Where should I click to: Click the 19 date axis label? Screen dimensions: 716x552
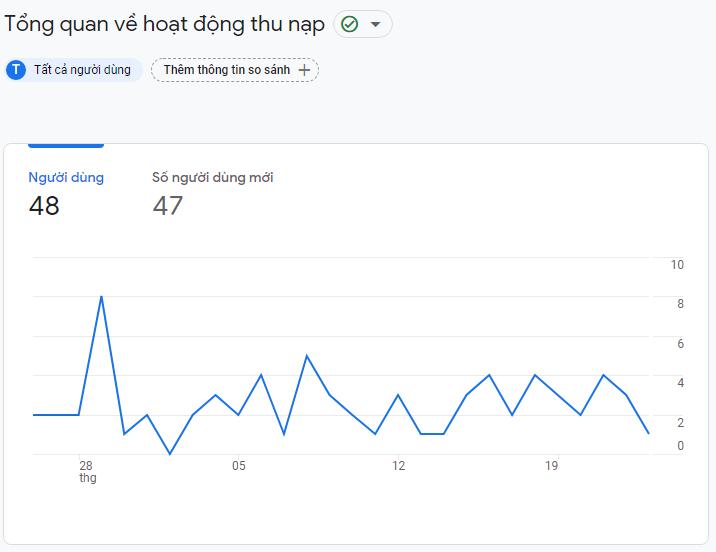click(x=552, y=466)
